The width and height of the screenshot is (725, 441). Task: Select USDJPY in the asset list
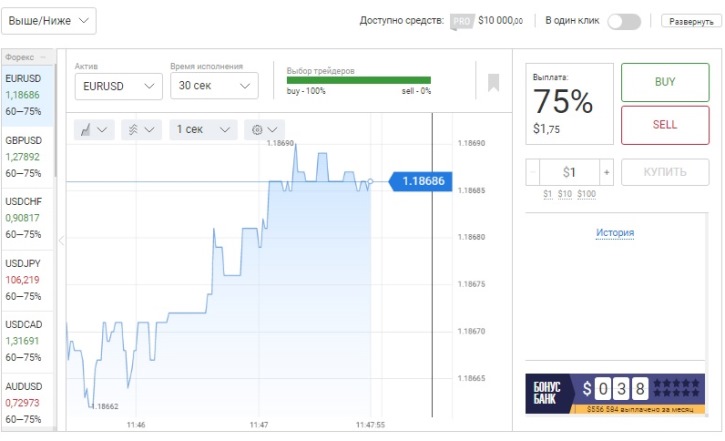coord(28,279)
